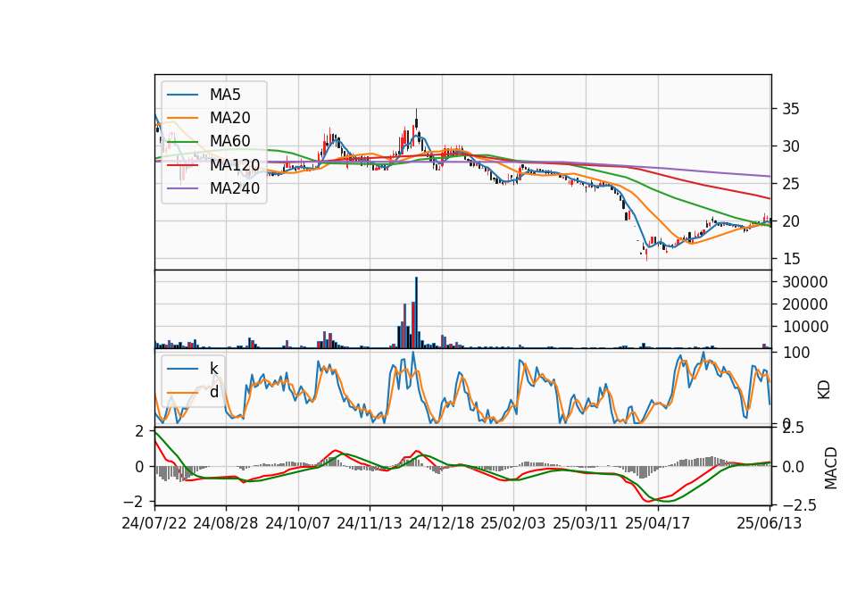Click the tallest volume bar spike
857x616 pixels.
click(x=417, y=312)
